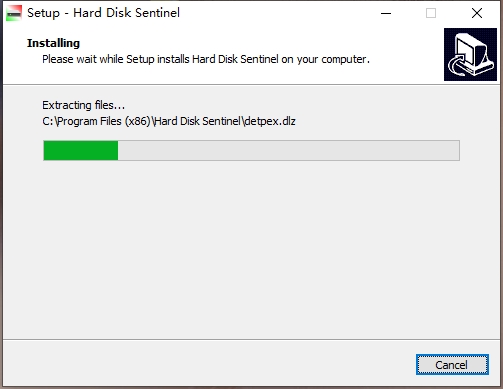Click empty grey area below the progress bar
Image resolution: width=503 pixels, height=389 pixels.
tap(251, 250)
